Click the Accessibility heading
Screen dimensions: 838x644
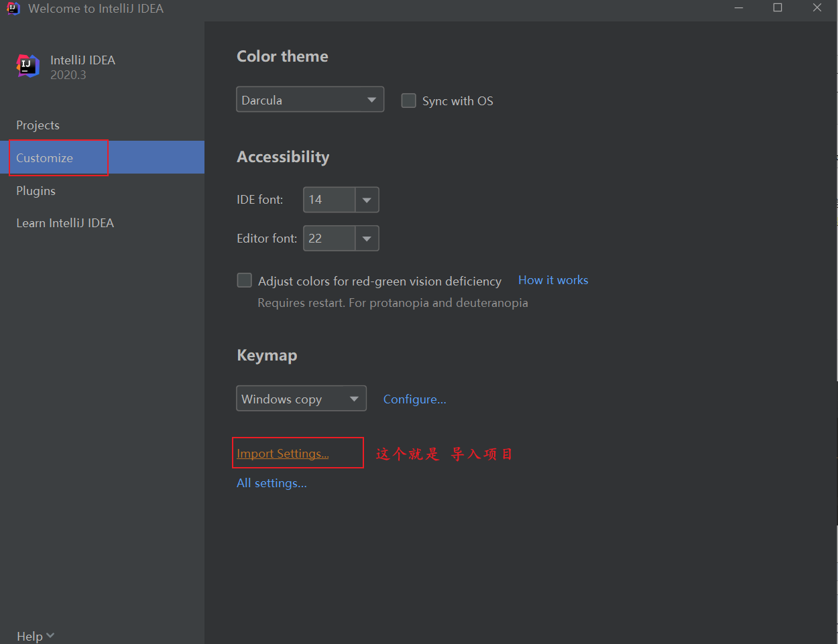[283, 157]
